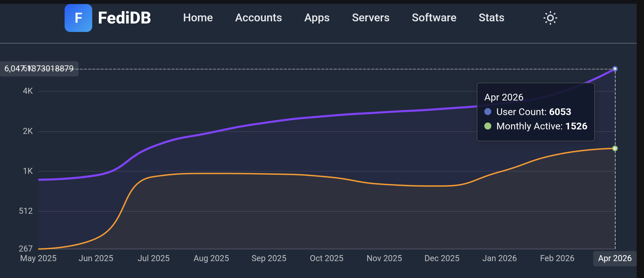Click the blue FediDB "F" logo icon
The image size is (644, 278).
[x=78, y=18]
